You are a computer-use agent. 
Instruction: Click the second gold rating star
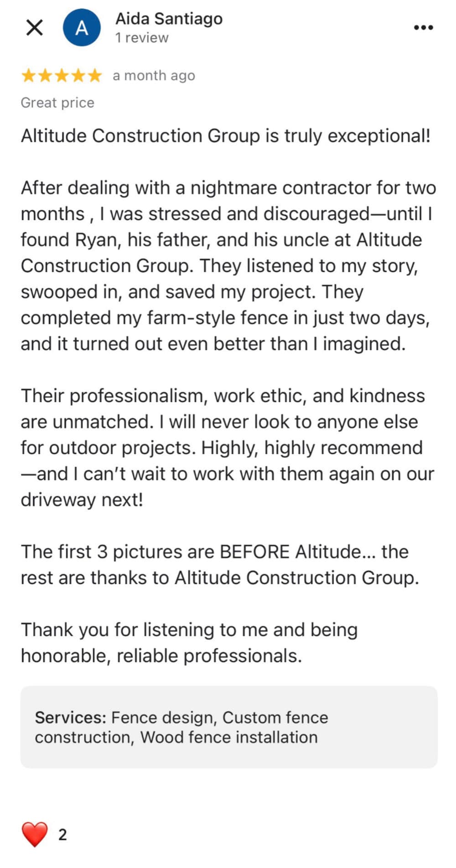[45, 75]
